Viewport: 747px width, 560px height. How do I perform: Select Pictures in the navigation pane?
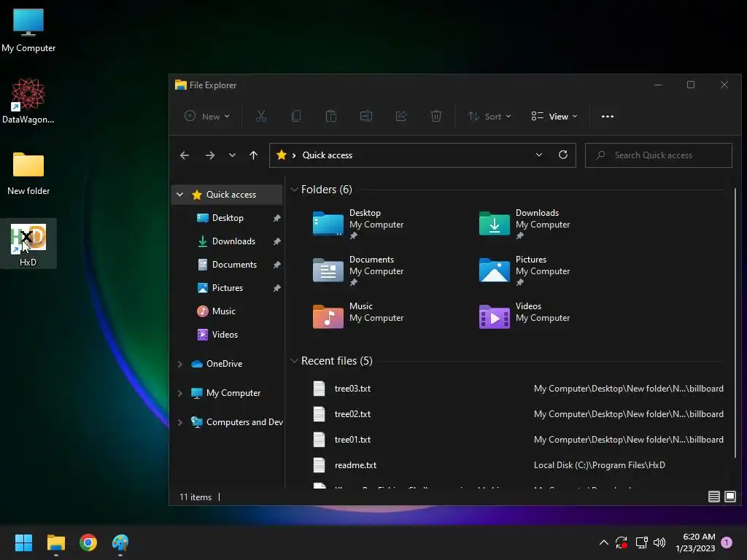pyautogui.click(x=228, y=287)
